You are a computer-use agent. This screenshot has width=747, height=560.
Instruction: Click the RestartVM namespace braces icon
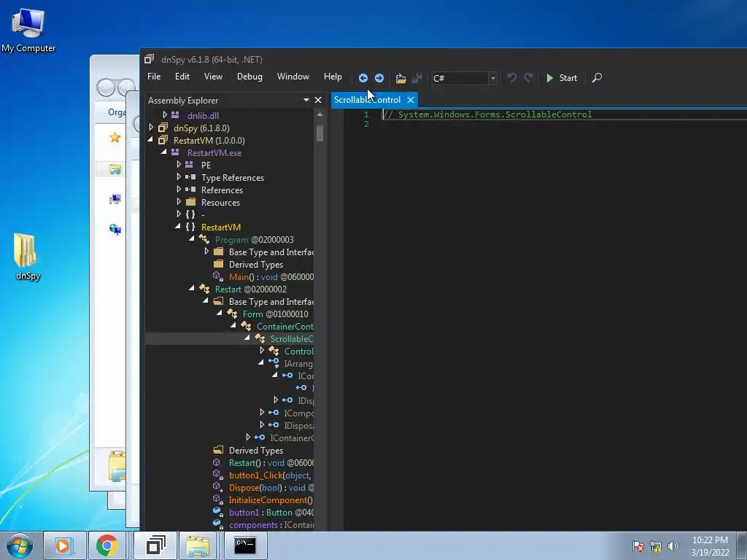point(190,227)
